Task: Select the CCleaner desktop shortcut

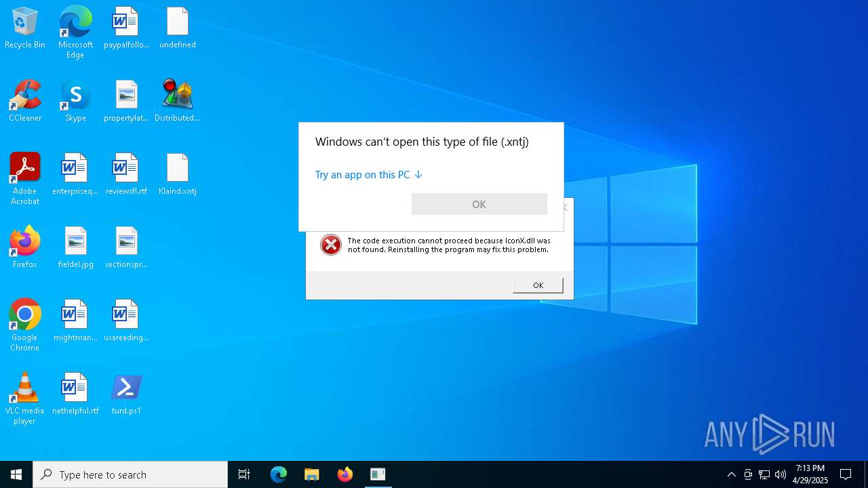Action: pyautogui.click(x=25, y=101)
